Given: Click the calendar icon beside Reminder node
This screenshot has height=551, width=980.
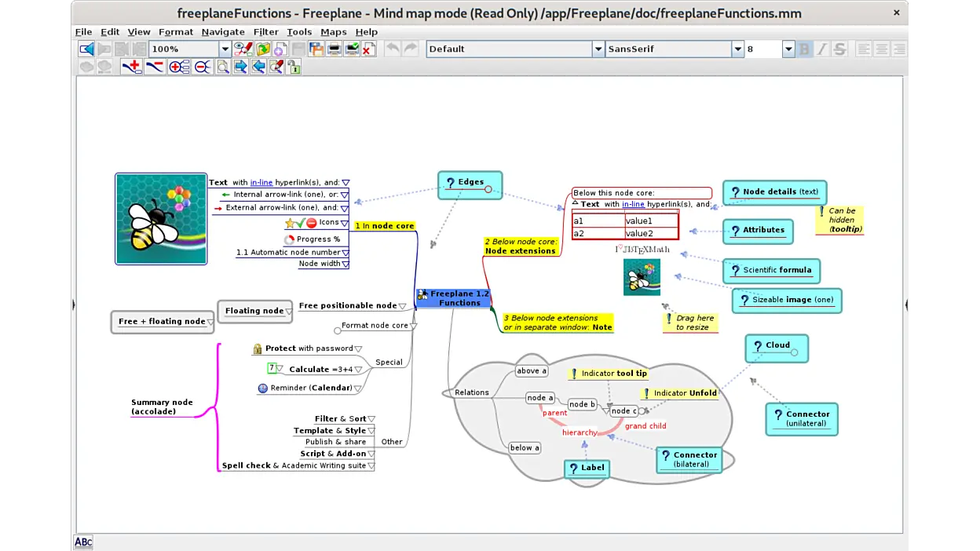Looking at the screenshot, I should click(263, 388).
